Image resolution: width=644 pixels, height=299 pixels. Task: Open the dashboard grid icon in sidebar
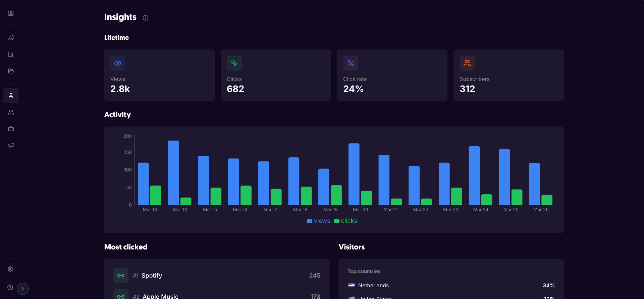tap(11, 13)
